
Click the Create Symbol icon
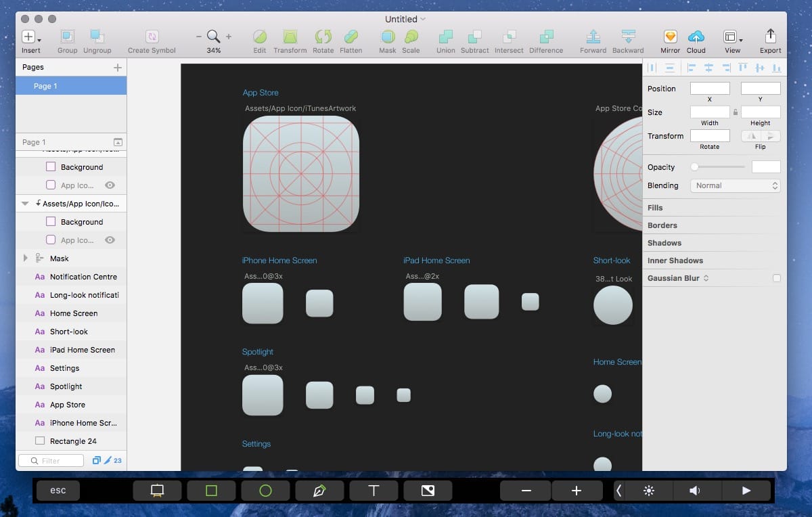152,37
